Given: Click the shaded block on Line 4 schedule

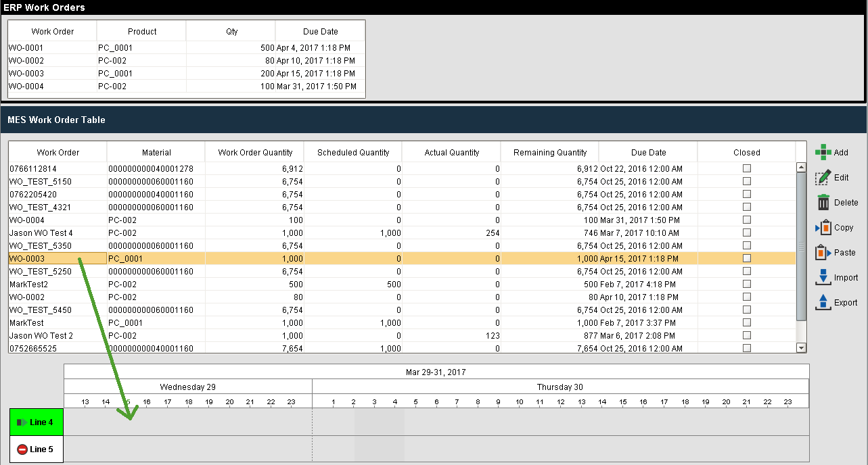Looking at the screenshot, I should pyautogui.click(x=379, y=422).
